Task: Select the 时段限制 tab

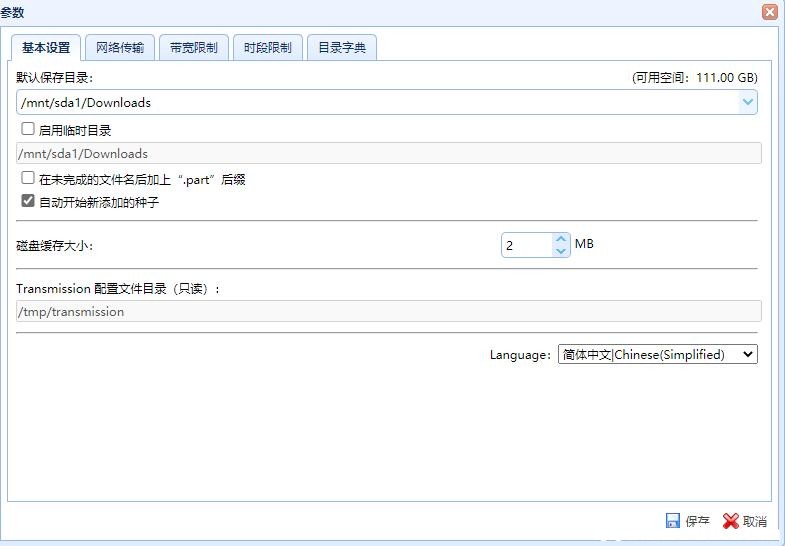Action: click(x=268, y=48)
